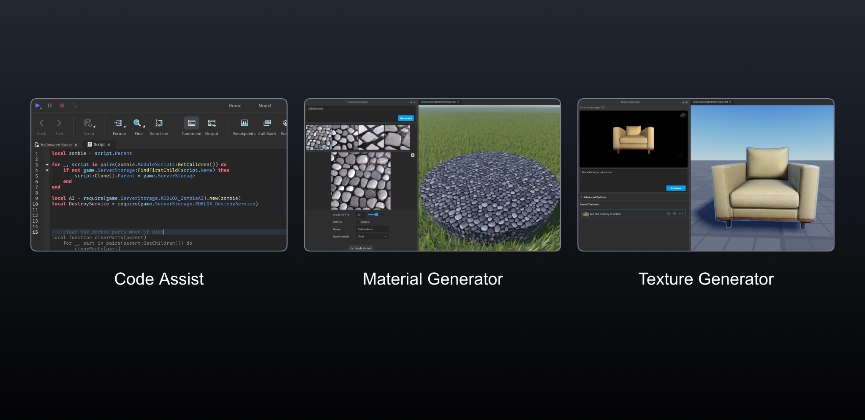
Task: Click code line 1 'local zombie'
Action: coord(92,153)
